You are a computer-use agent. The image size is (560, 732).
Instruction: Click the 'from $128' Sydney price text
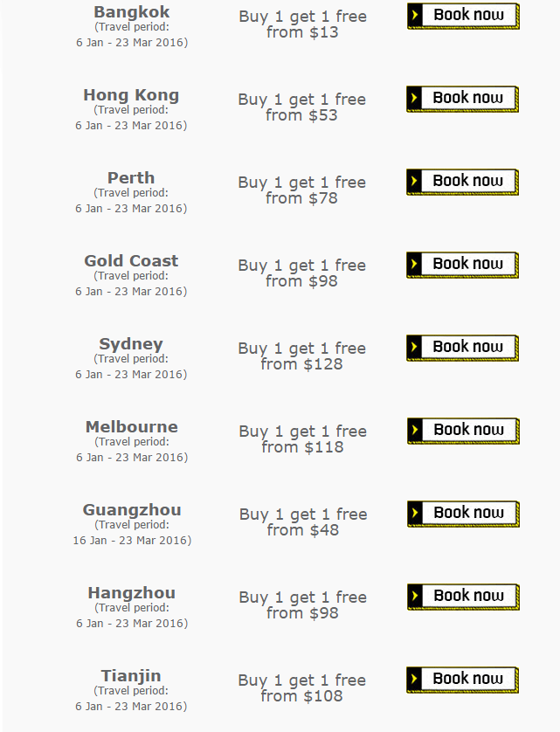pos(301,364)
